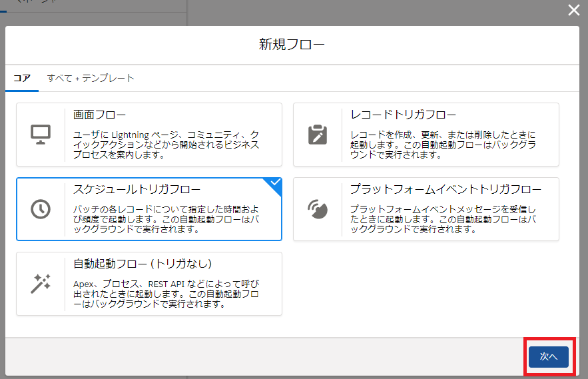The width and height of the screenshot is (588, 379).
Task: Choose the スケジュールトリガフロー title
Action: pyautogui.click(x=137, y=189)
